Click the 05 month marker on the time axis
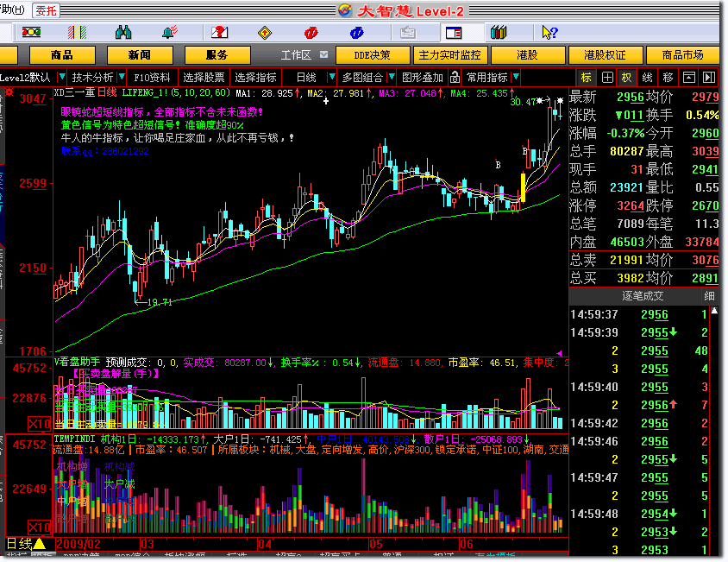The height and width of the screenshot is (562, 728). 376,544
